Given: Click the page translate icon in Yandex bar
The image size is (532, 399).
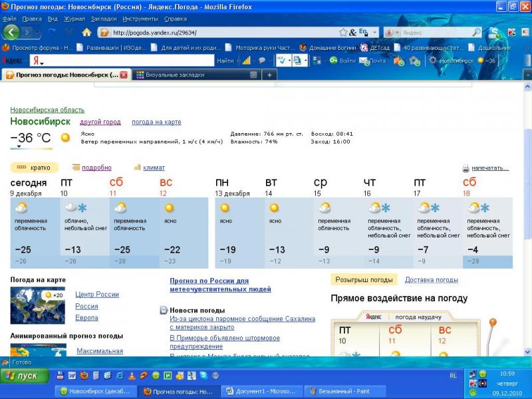Looking at the screenshot, I should pos(297,61).
